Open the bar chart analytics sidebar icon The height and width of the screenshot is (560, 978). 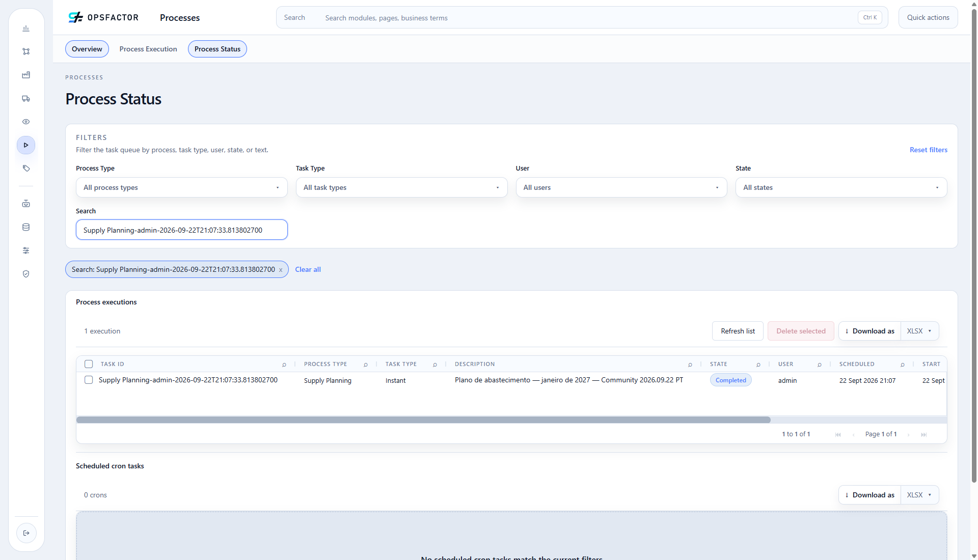click(x=26, y=29)
